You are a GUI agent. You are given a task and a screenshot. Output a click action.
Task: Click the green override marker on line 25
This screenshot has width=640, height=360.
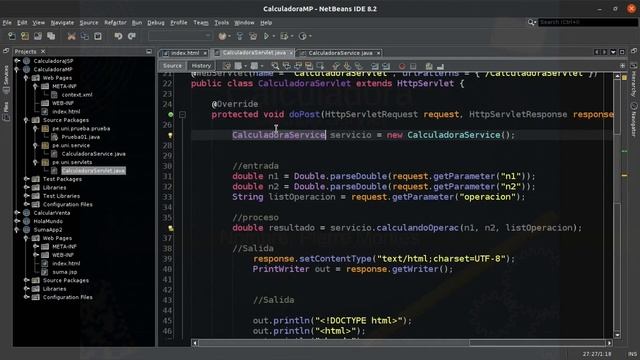pos(171,115)
